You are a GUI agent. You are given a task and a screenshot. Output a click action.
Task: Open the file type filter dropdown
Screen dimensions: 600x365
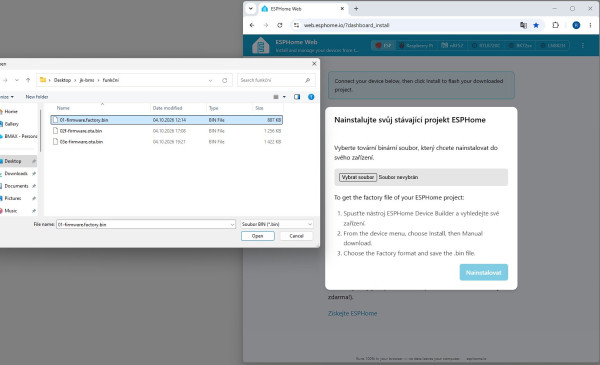(x=277, y=224)
